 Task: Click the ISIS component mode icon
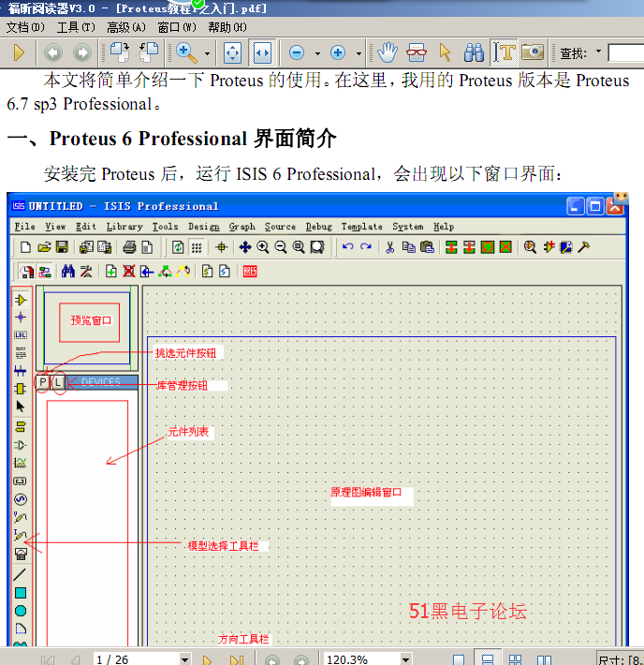click(21, 301)
